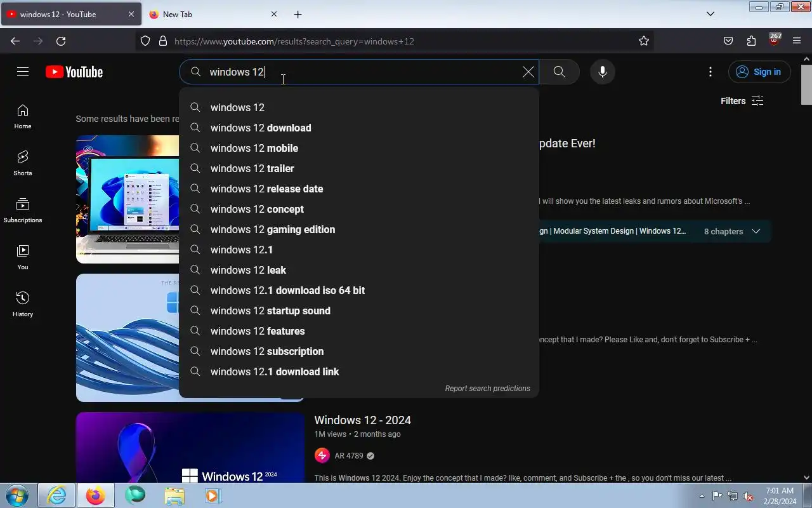Image resolution: width=812 pixels, height=508 pixels.
Task: Open the Filters panel
Action: 742,101
